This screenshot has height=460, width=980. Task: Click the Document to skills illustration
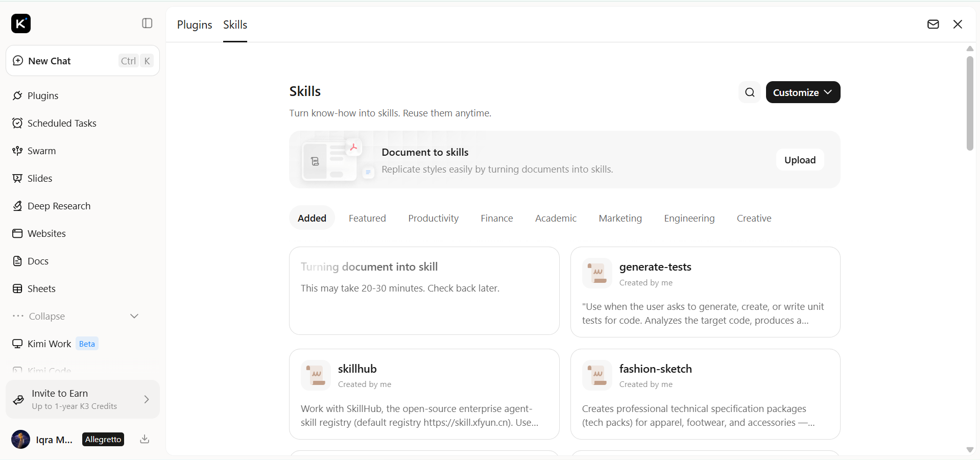pos(337,160)
